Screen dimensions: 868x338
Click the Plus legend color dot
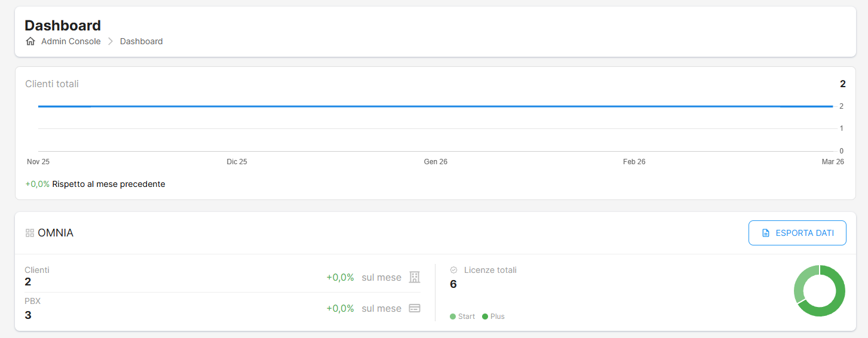click(485, 317)
